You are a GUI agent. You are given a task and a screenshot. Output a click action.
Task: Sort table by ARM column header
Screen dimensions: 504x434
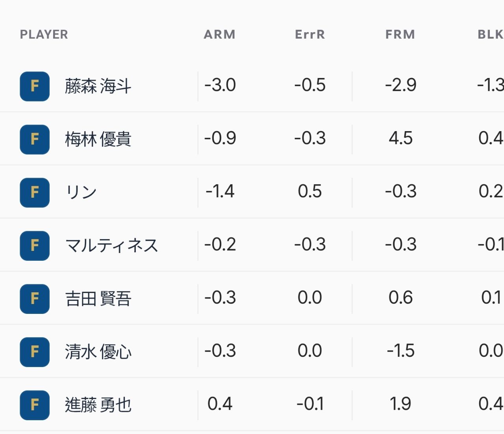click(220, 35)
